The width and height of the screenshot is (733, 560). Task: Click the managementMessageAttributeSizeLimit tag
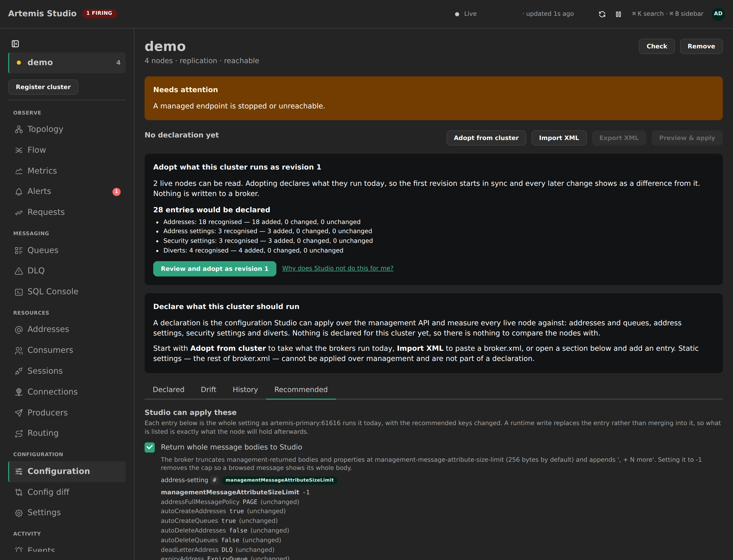coord(279,480)
